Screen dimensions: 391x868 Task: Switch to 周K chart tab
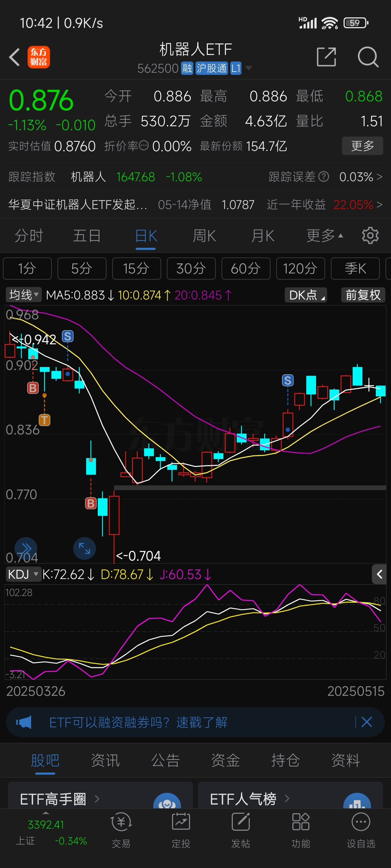pyautogui.click(x=204, y=236)
